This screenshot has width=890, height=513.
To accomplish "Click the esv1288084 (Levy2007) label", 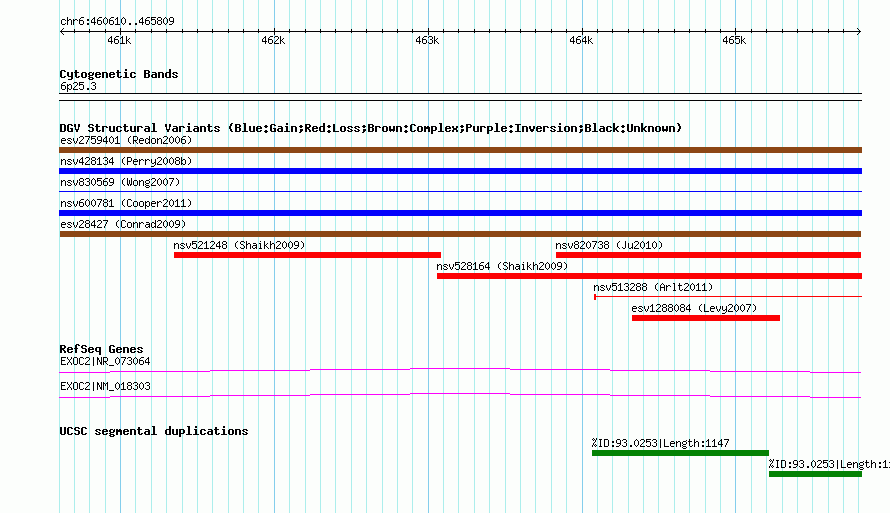I will [694, 308].
